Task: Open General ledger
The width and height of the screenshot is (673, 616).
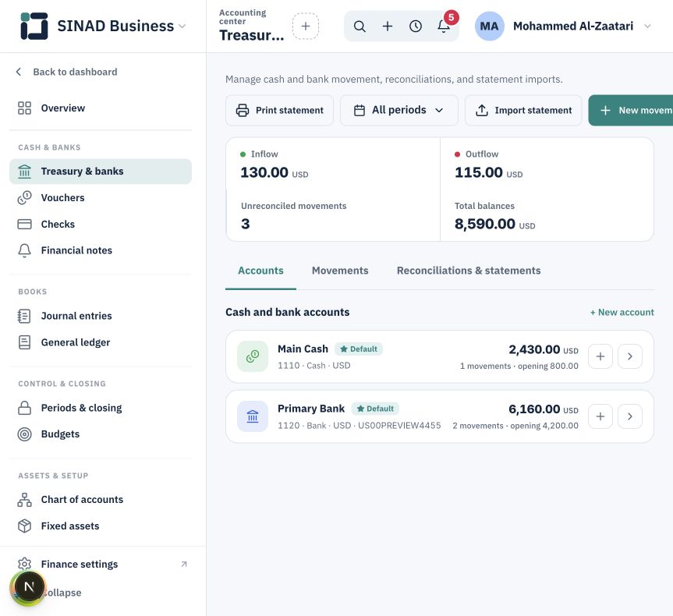Action: (x=101, y=342)
